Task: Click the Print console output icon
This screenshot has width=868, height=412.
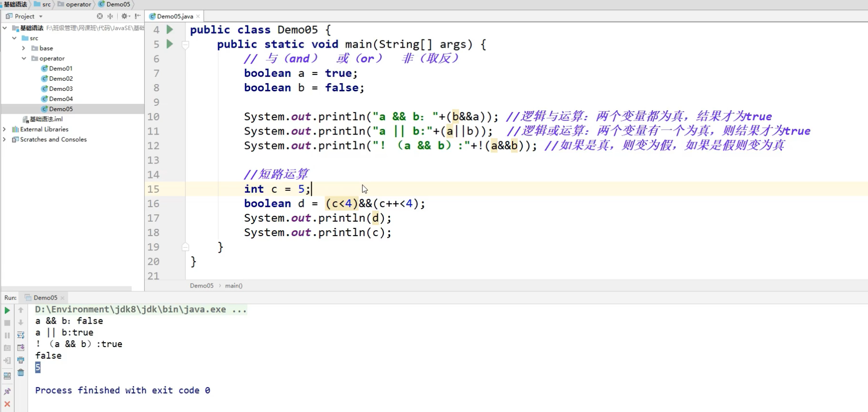Action: (x=21, y=360)
